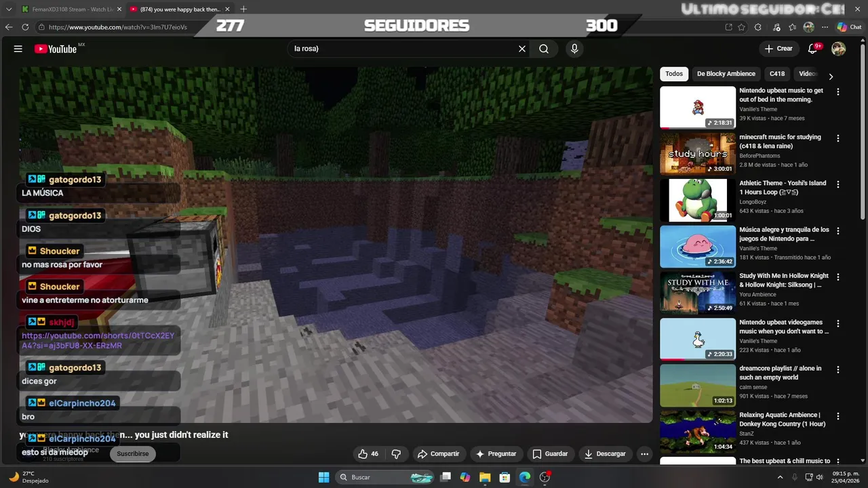This screenshot has width=868, height=488.
Task: Open the favorites list icon in toolbar
Action: pos(792,27)
